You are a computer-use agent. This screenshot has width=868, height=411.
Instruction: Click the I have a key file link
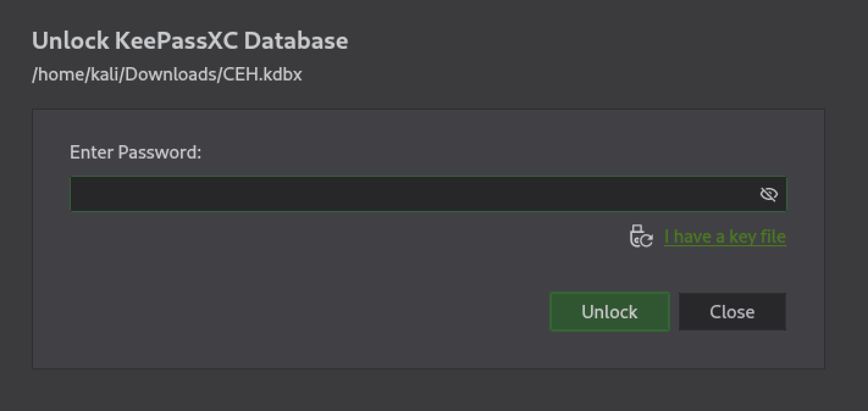click(725, 236)
